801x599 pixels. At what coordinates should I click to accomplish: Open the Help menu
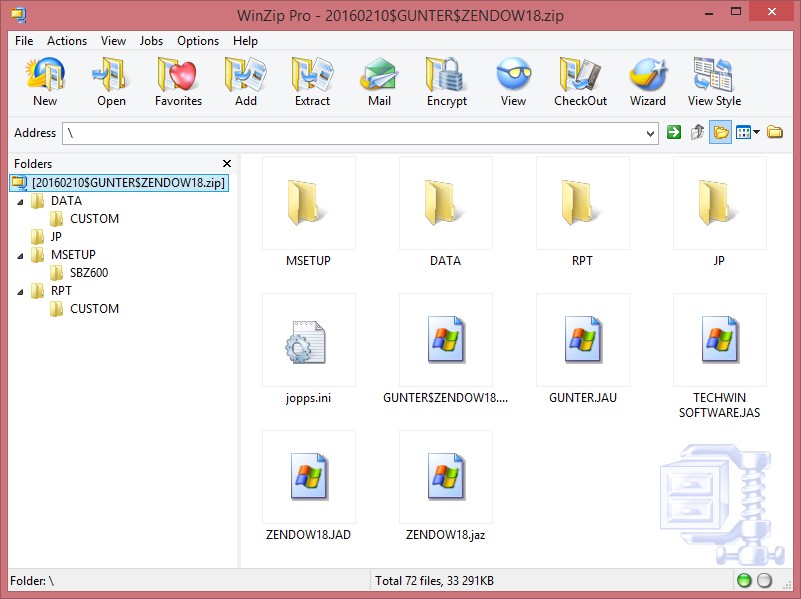pyautogui.click(x=245, y=41)
